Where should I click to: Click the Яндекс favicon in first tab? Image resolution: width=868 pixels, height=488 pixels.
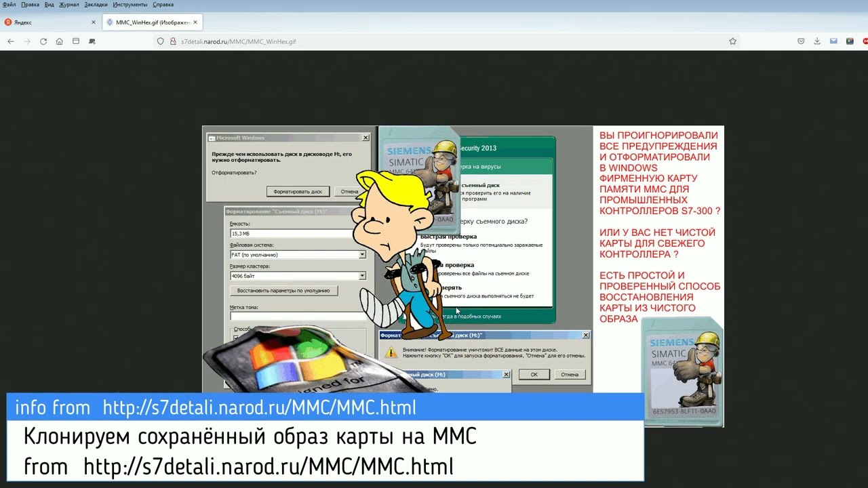8,22
